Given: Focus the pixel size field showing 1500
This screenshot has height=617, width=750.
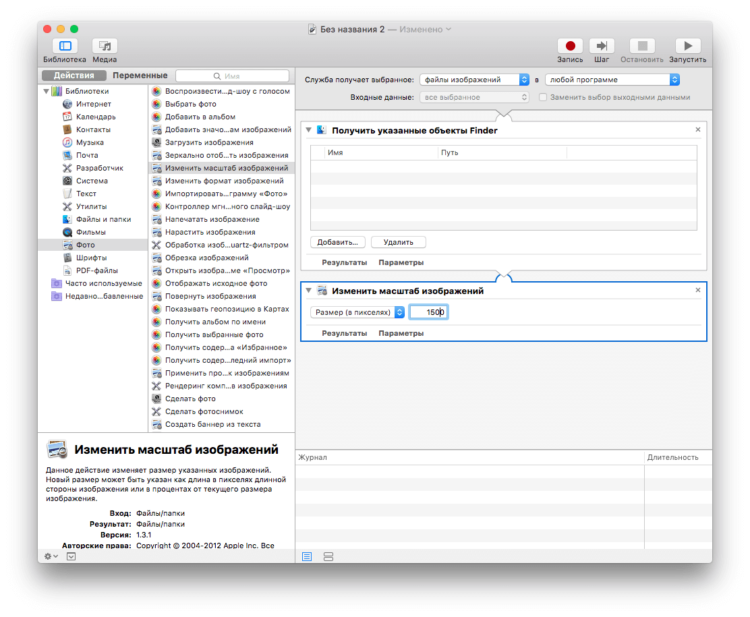Looking at the screenshot, I should [x=429, y=312].
